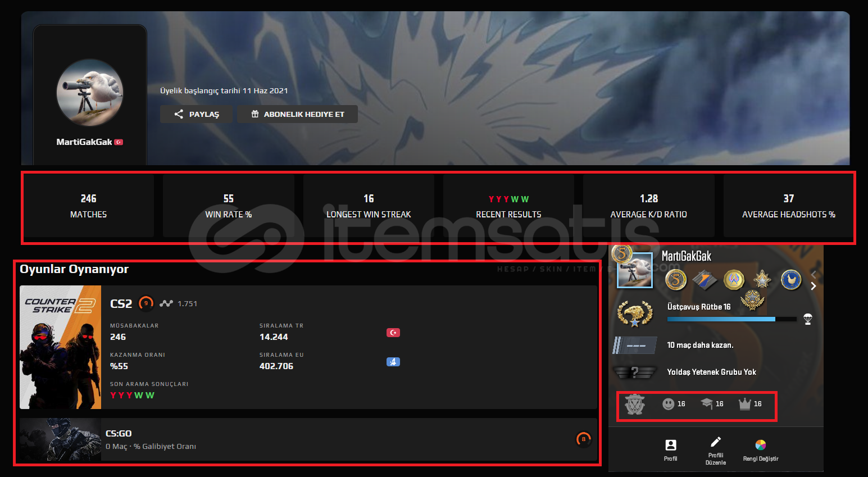The height and width of the screenshot is (477, 868).
Task: Click the friendly smiley commendation icon
Action: click(x=668, y=404)
